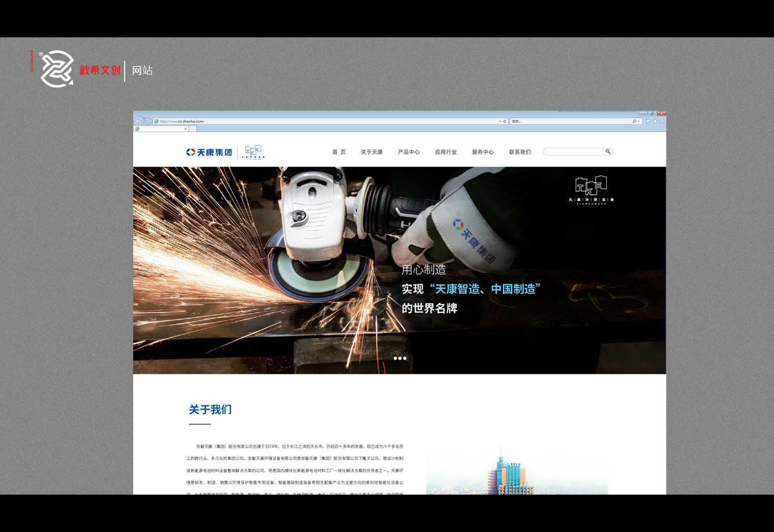
Task: Click the 联系我们 navigation link
Action: (x=520, y=152)
